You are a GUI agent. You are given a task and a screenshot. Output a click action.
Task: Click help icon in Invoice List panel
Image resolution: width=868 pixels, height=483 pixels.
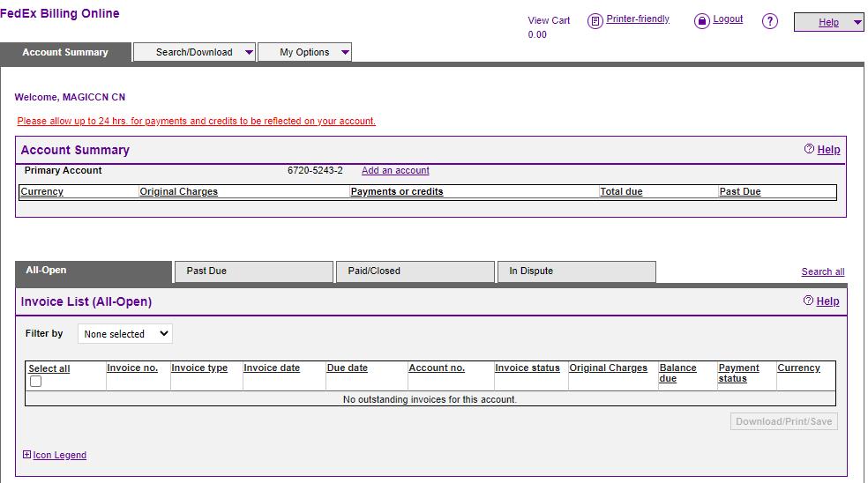808,301
